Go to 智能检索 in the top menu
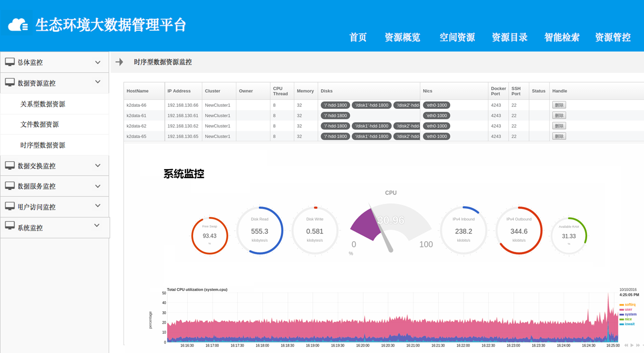Viewport: 644px width, 353px height. click(x=561, y=37)
